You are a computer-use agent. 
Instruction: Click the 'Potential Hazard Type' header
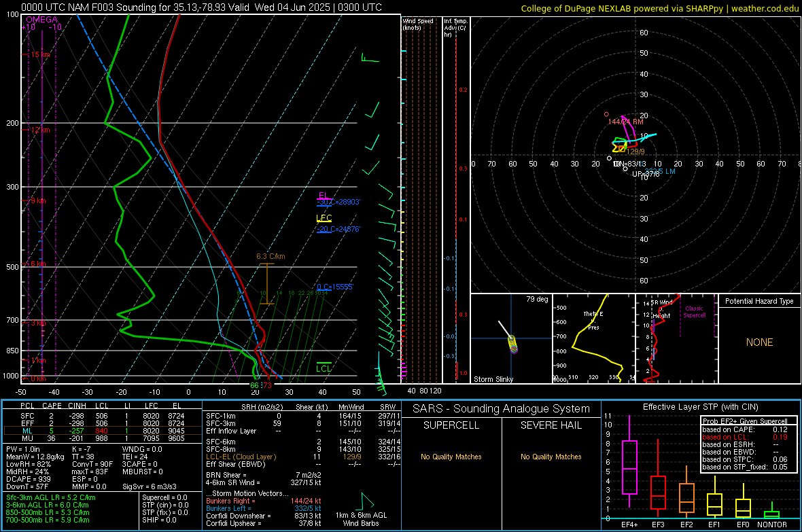pos(759,301)
